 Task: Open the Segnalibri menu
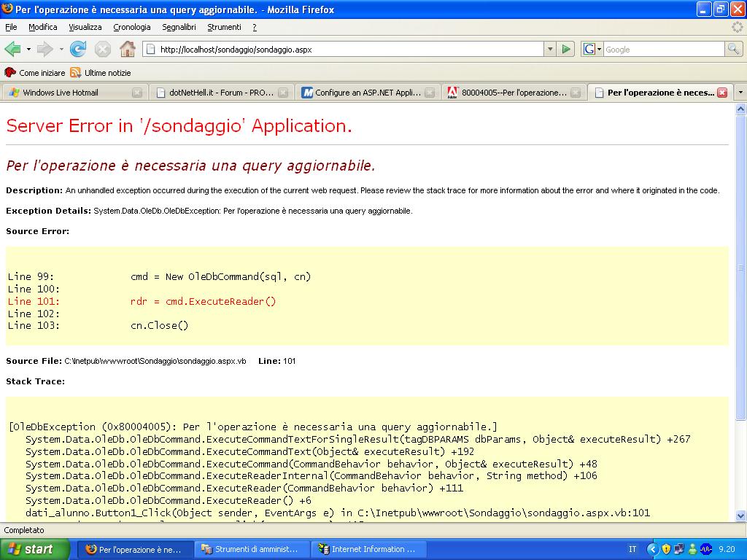pos(179,27)
